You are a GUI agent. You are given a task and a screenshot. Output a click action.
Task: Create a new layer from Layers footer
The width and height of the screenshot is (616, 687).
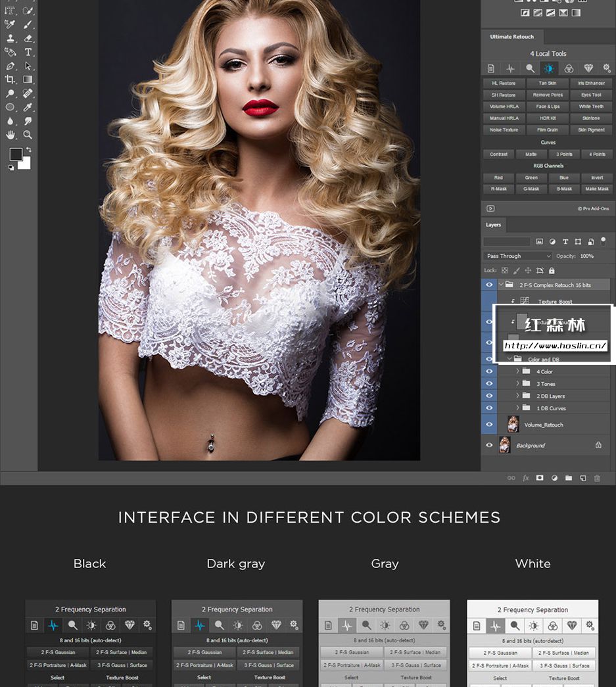point(583,478)
